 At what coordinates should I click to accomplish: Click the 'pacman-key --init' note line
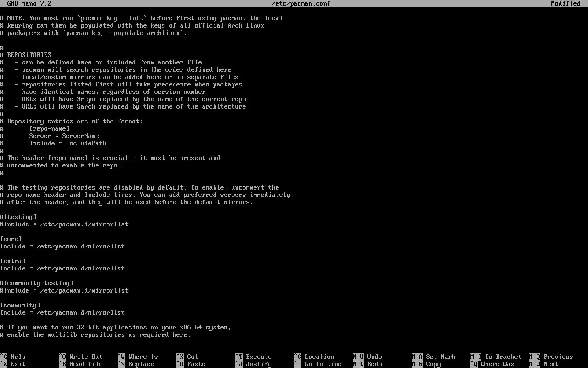(141, 18)
